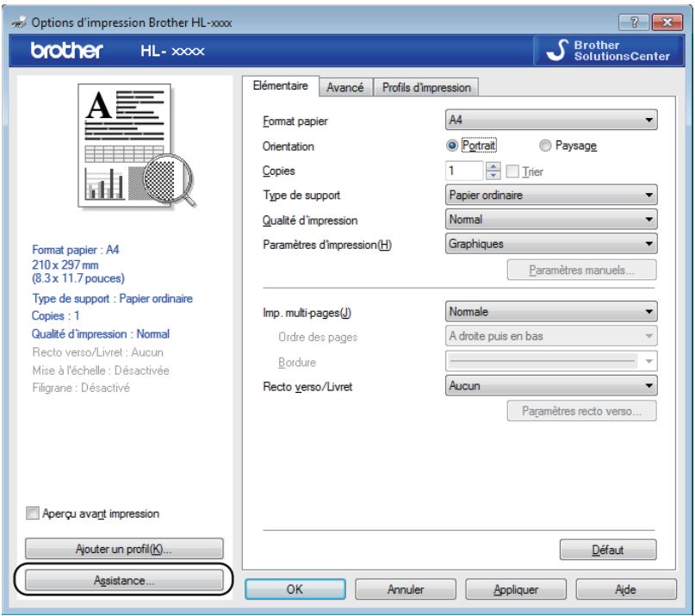Viewport: 695px width, 616px height.
Task: Click the printer icon in title bar
Action: point(19,22)
